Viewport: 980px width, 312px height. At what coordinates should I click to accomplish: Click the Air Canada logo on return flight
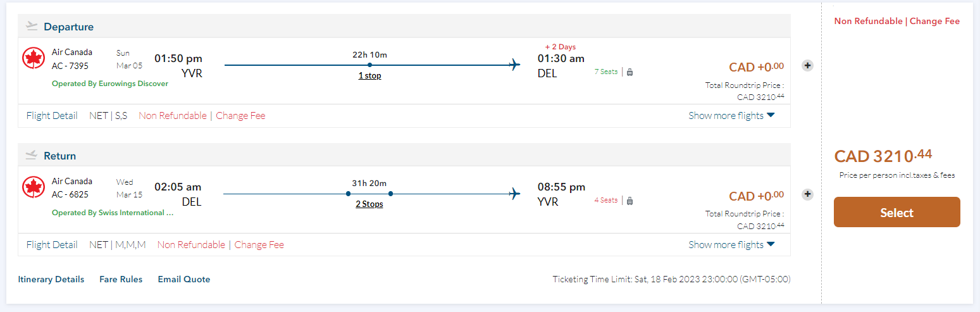tap(34, 187)
